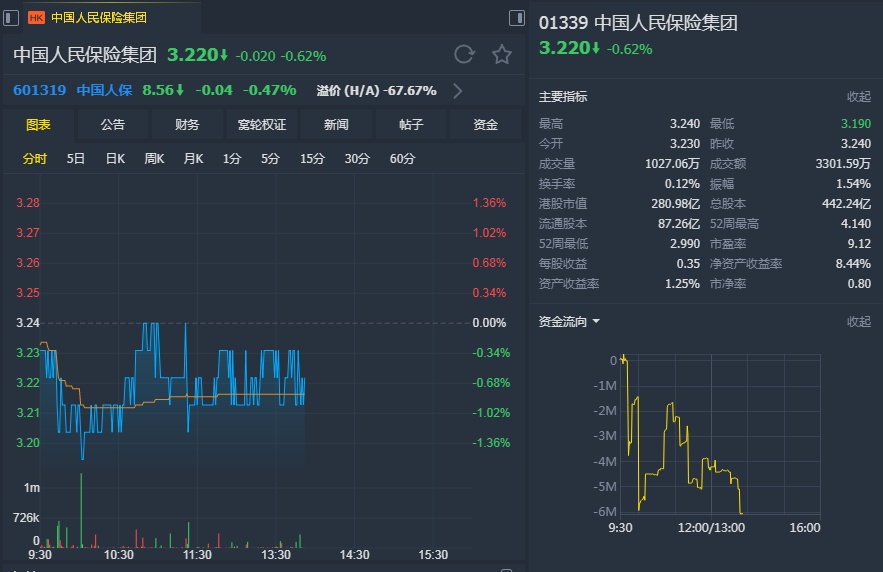The height and width of the screenshot is (572, 883).
Task: Refresh the stock quote
Action: click(465, 55)
